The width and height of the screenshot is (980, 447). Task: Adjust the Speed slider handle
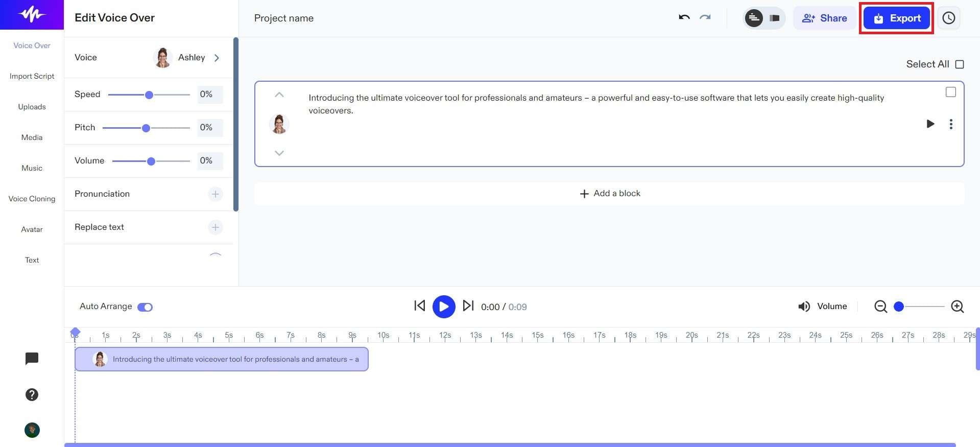click(x=149, y=95)
